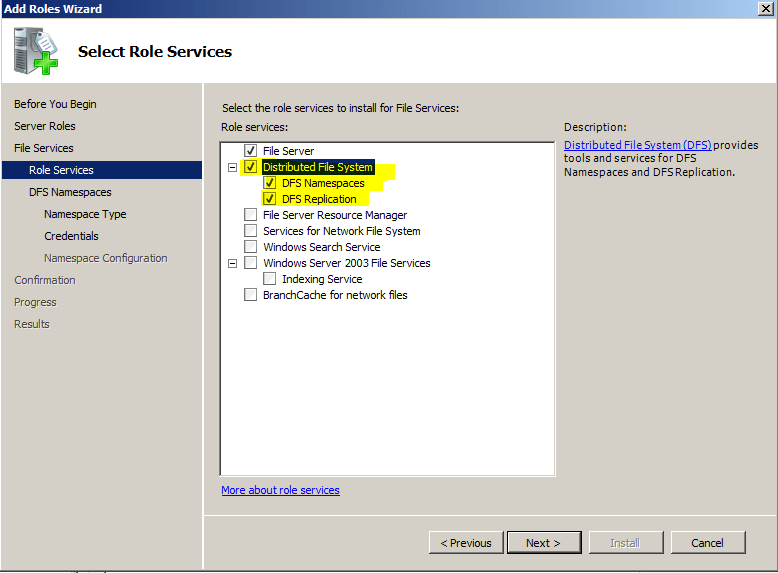Screen dimensions: 778x573
Task: Select the Namespace Configuration step
Action: (105, 258)
